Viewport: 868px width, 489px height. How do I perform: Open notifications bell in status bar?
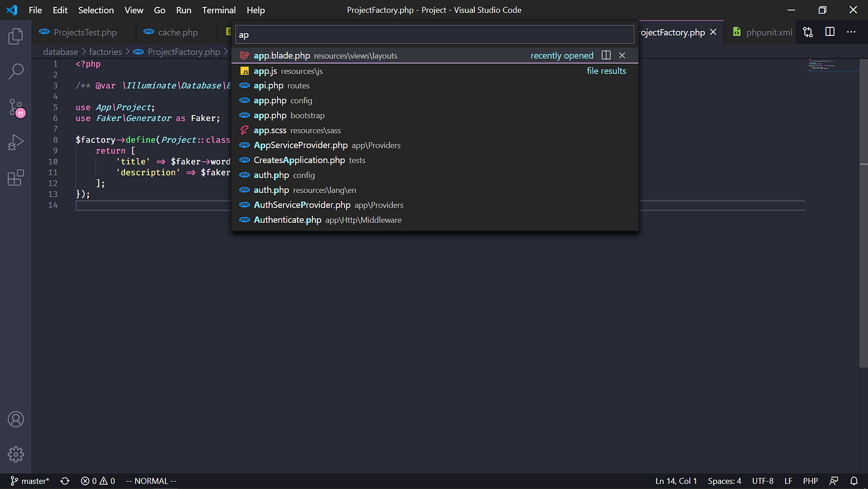pos(854,481)
